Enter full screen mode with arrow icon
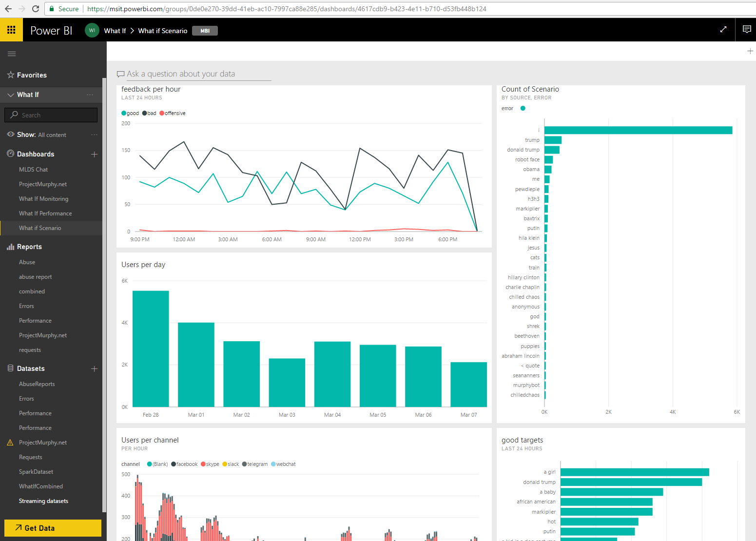 [723, 30]
